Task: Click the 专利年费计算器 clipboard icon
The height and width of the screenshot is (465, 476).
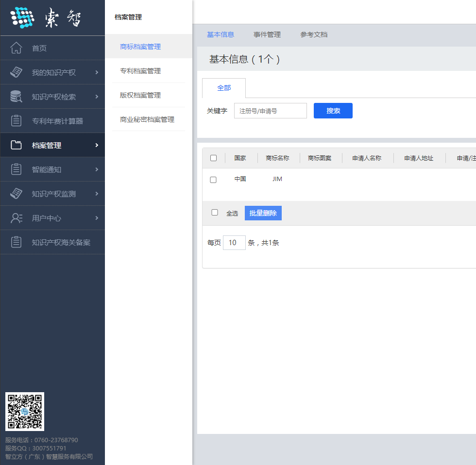Action: tap(16, 121)
